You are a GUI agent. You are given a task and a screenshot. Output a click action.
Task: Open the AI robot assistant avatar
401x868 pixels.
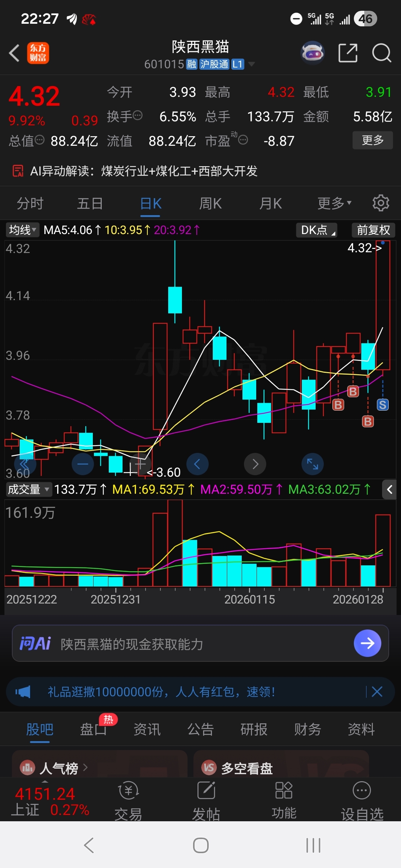point(313,53)
